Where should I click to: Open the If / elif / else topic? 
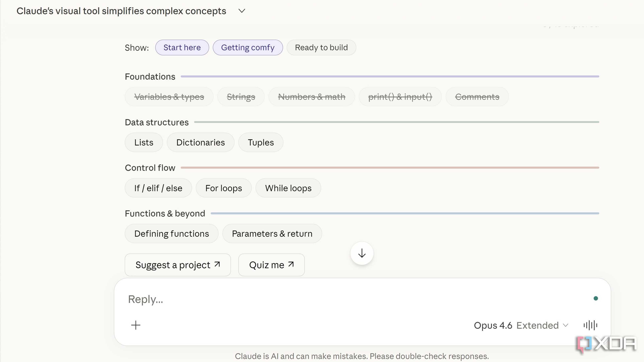[x=158, y=188]
